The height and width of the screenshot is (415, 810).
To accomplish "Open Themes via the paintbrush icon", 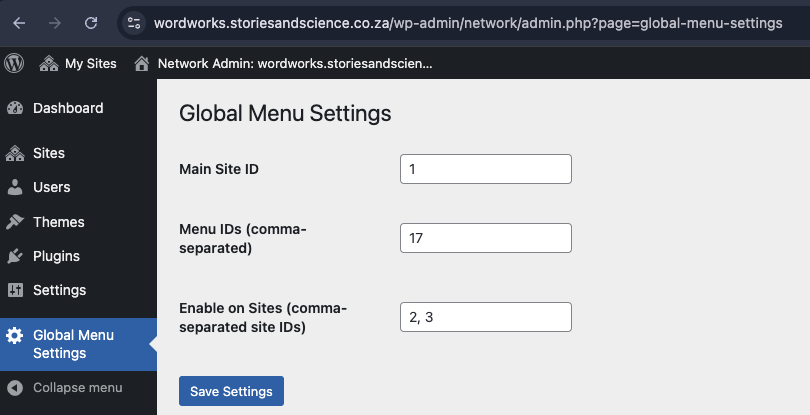I will (15, 222).
